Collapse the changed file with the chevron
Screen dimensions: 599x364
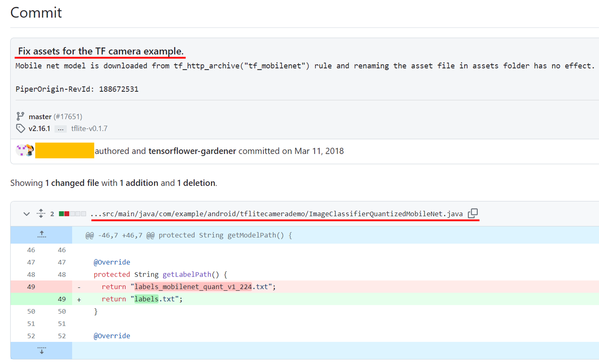(26, 214)
